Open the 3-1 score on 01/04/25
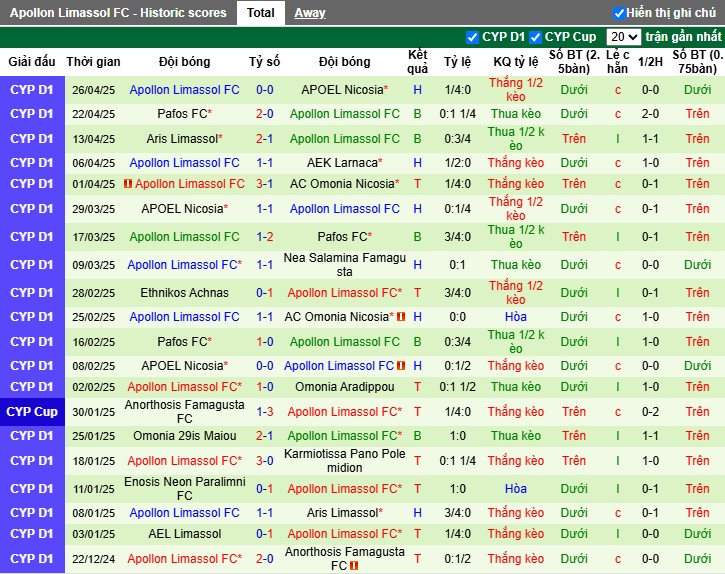The image size is (725, 574). point(264,184)
